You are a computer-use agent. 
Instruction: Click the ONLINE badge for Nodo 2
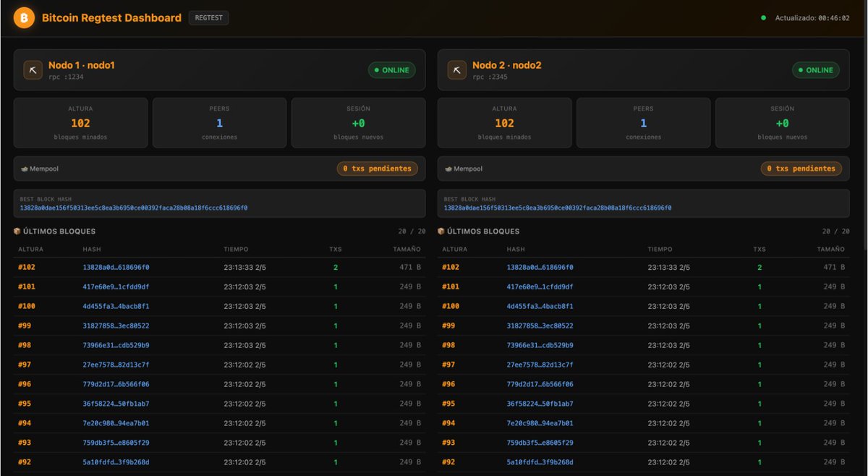tap(815, 70)
